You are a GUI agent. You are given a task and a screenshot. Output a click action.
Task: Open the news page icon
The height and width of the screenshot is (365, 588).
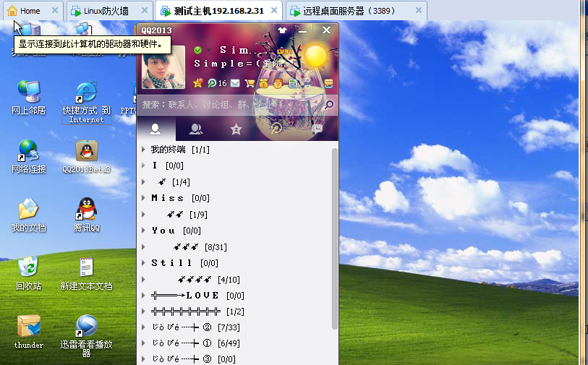[x=293, y=83]
